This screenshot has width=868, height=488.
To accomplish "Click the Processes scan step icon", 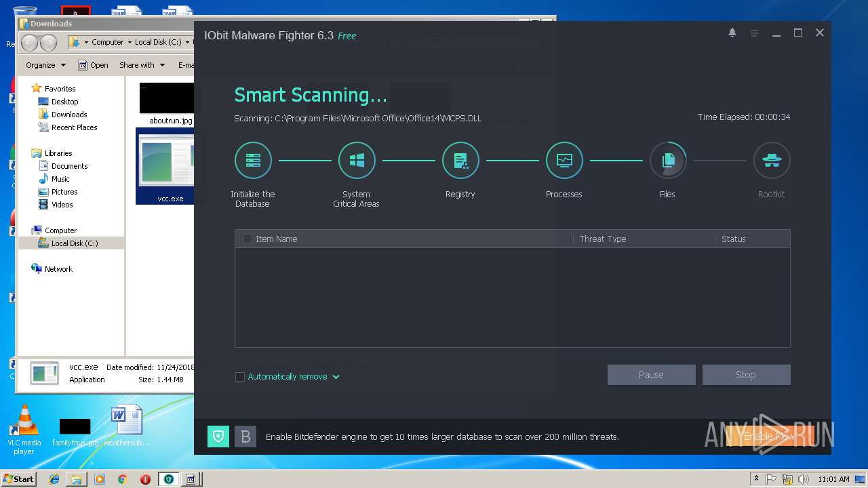I will 564,160.
